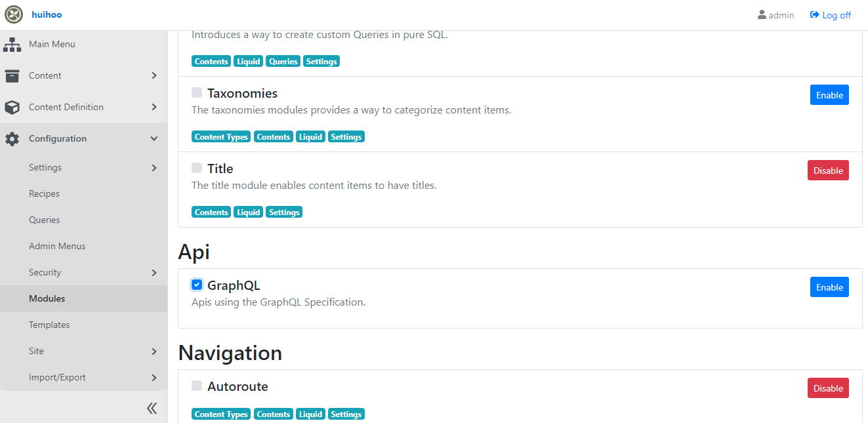
Task: Expand the Settings submenu arrow
Action: 154,168
